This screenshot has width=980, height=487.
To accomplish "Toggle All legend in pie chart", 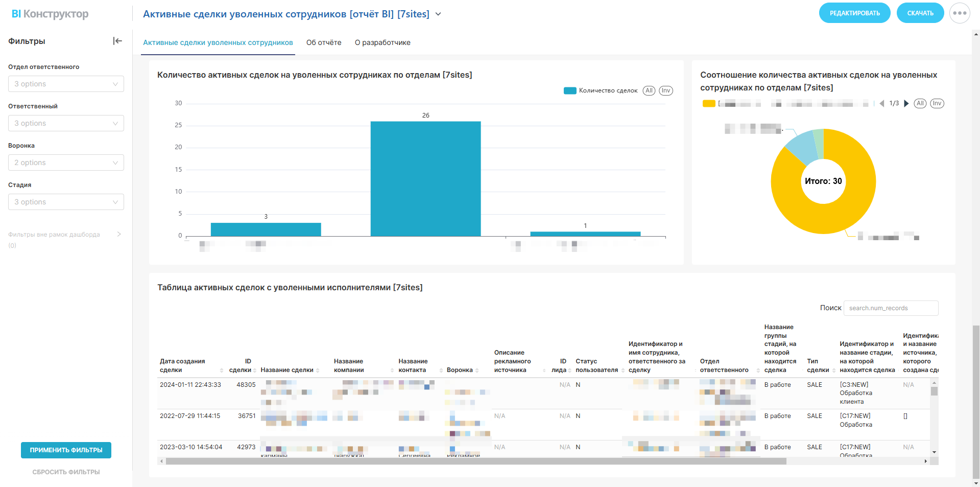I will [x=920, y=104].
